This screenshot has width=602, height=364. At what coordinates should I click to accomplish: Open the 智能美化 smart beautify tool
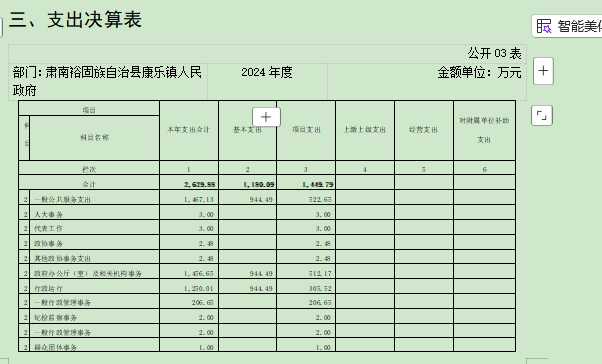(x=567, y=26)
